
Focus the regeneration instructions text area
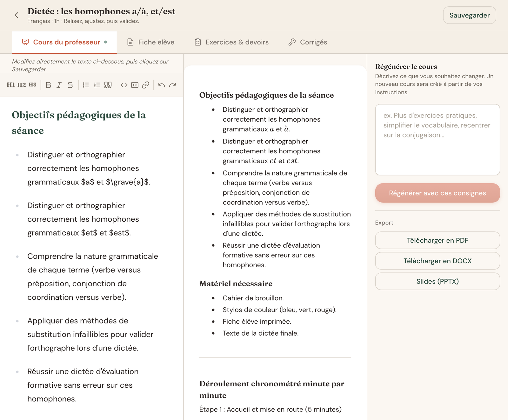[x=438, y=140]
